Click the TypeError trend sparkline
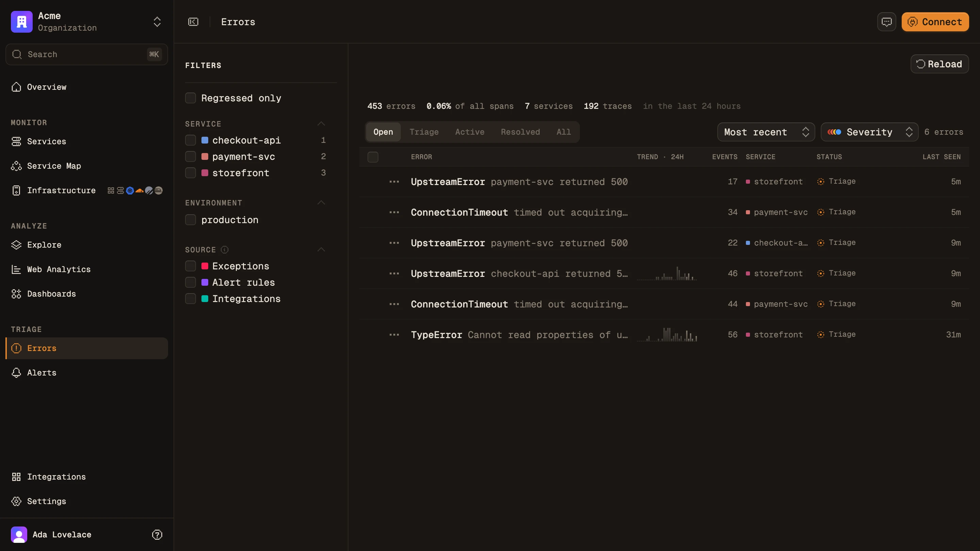Viewport: 980px width, 551px height. [x=667, y=335]
